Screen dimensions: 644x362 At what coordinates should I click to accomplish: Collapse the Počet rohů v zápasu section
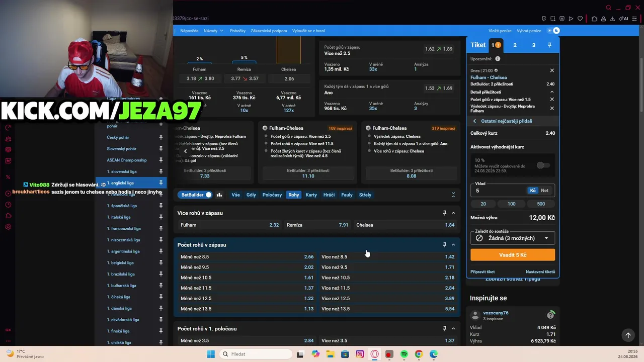click(x=453, y=245)
